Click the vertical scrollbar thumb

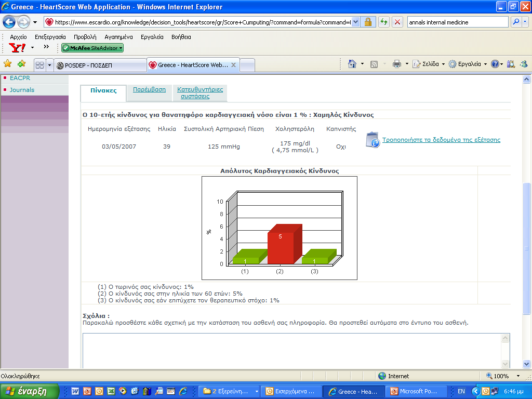click(526, 248)
